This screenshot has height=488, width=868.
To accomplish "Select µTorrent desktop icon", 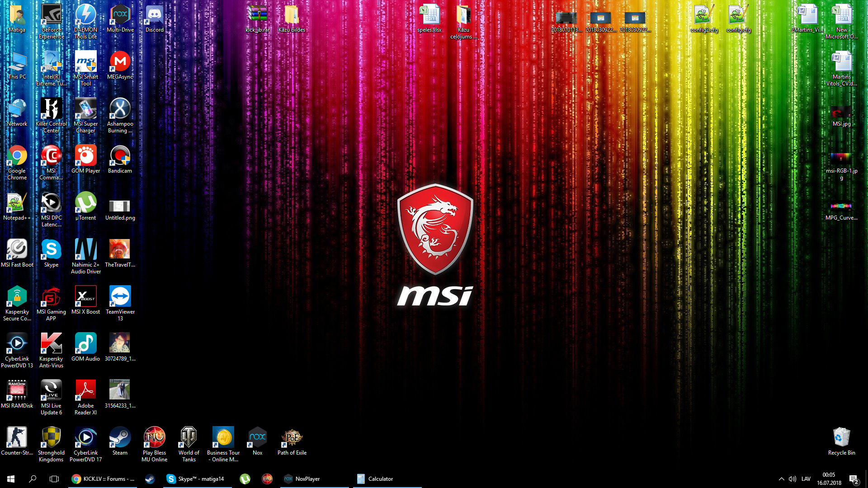I will point(85,206).
